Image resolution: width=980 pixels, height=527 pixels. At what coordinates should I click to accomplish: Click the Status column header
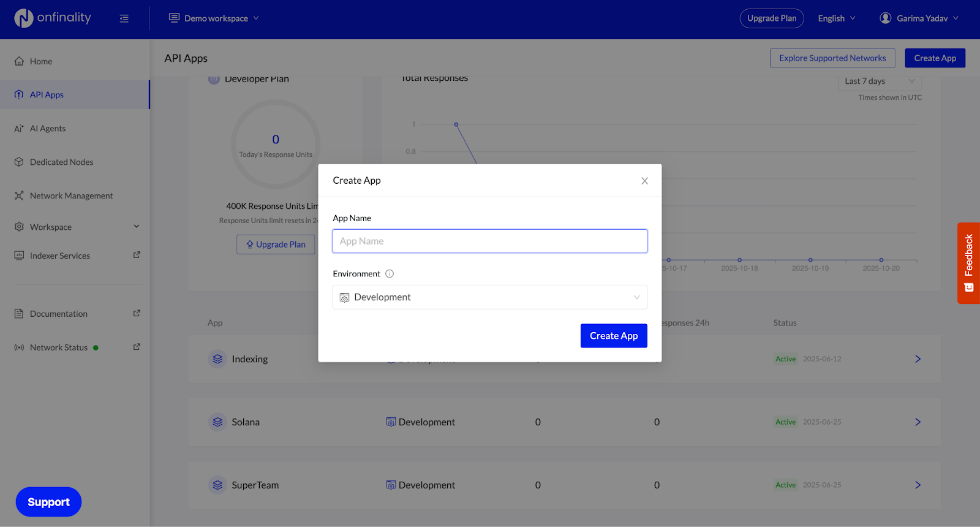785,323
